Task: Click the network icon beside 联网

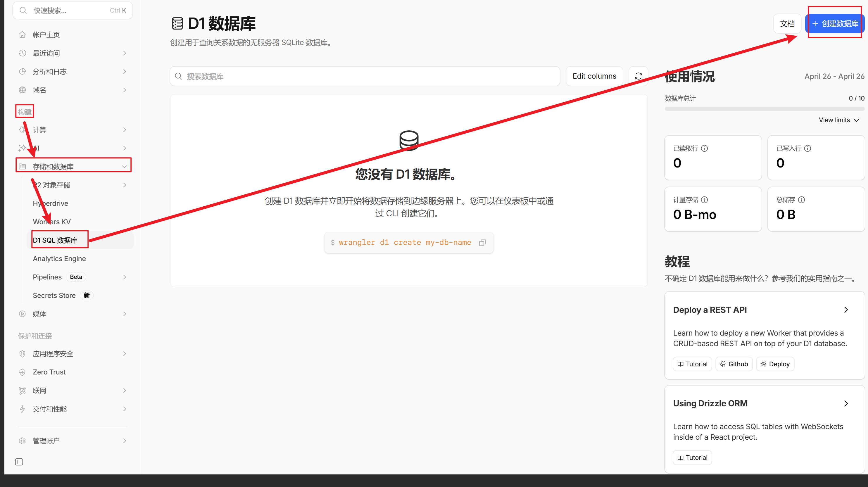Action: coord(22,391)
